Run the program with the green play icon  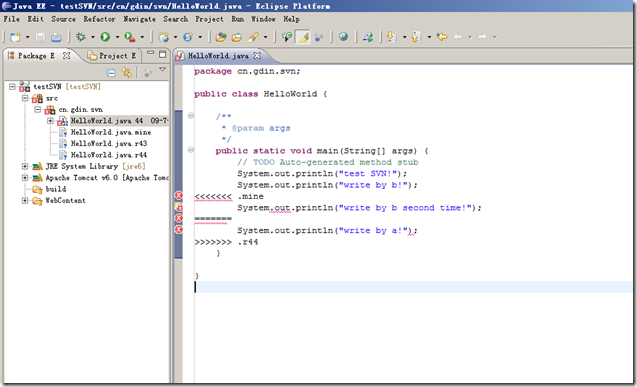pyautogui.click(x=105, y=37)
